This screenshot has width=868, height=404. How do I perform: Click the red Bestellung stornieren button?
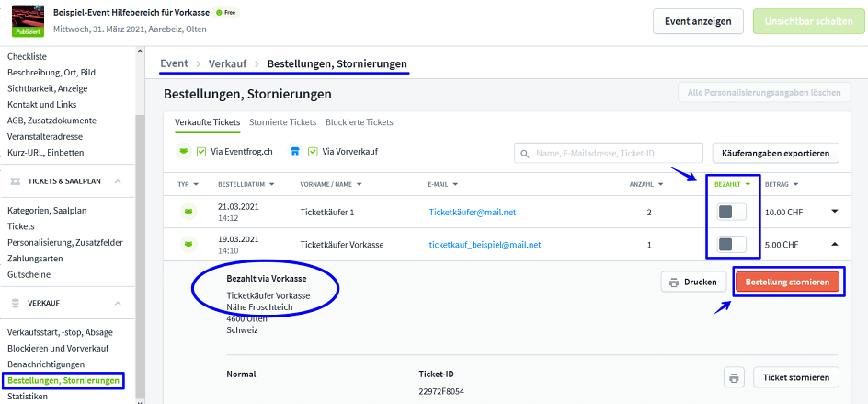tap(786, 282)
